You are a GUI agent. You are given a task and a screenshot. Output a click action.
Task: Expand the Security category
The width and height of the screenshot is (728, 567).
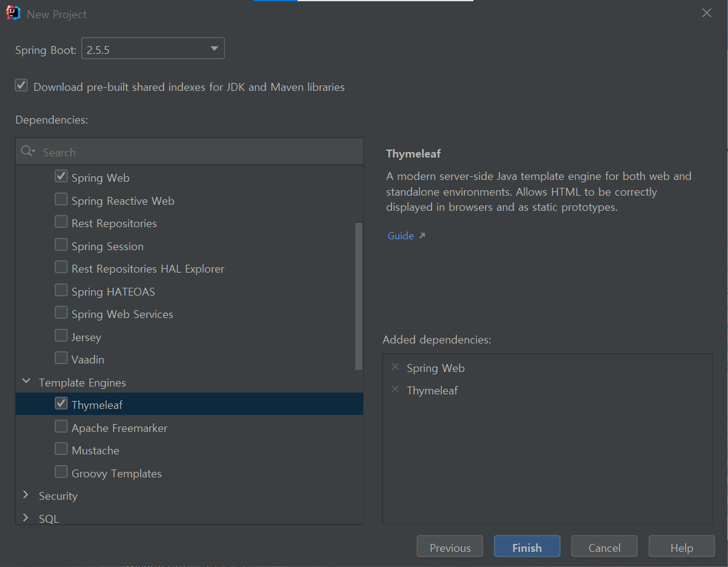click(x=26, y=495)
